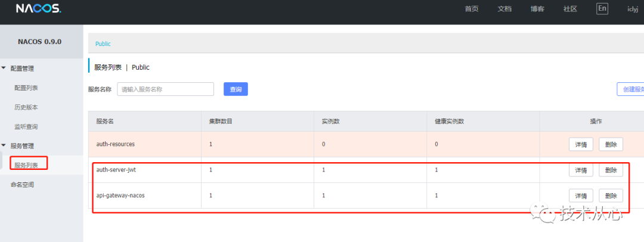Viewport: 644px width, 242px height.
Task: Open the 博客 blog link
Action: click(x=537, y=9)
